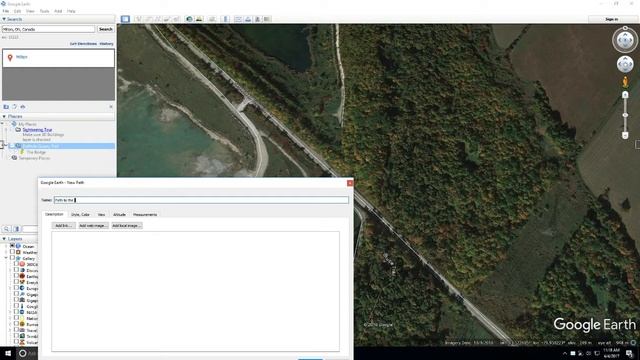640x360 pixels.
Task: Click the Add link... button
Action: click(x=64, y=225)
